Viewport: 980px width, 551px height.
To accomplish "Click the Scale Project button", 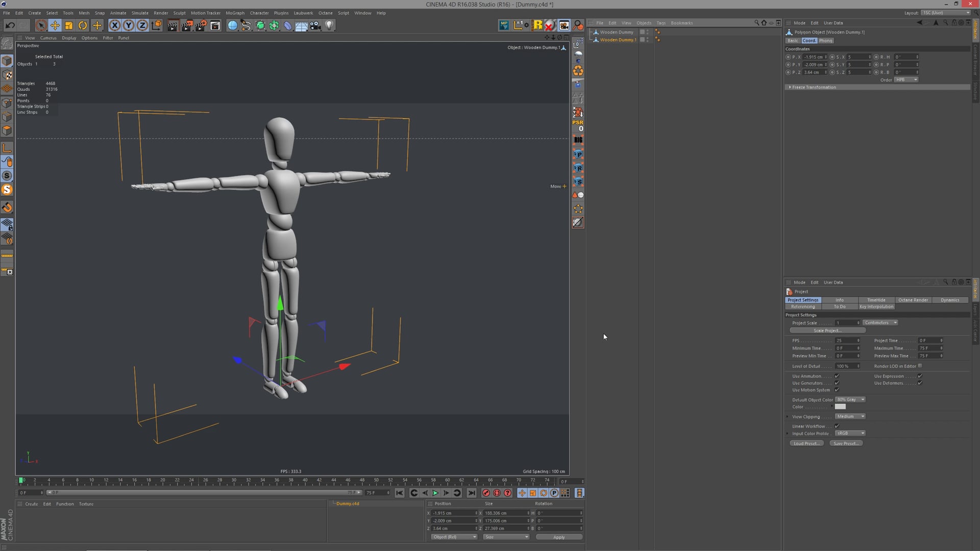I will pyautogui.click(x=827, y=331).
